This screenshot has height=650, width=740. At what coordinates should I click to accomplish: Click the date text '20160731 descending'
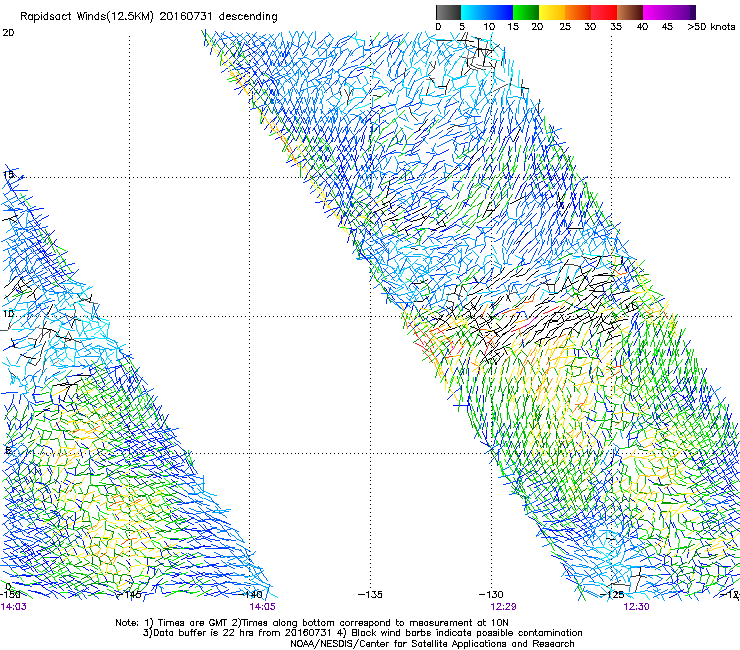click(x=219, y=17)
